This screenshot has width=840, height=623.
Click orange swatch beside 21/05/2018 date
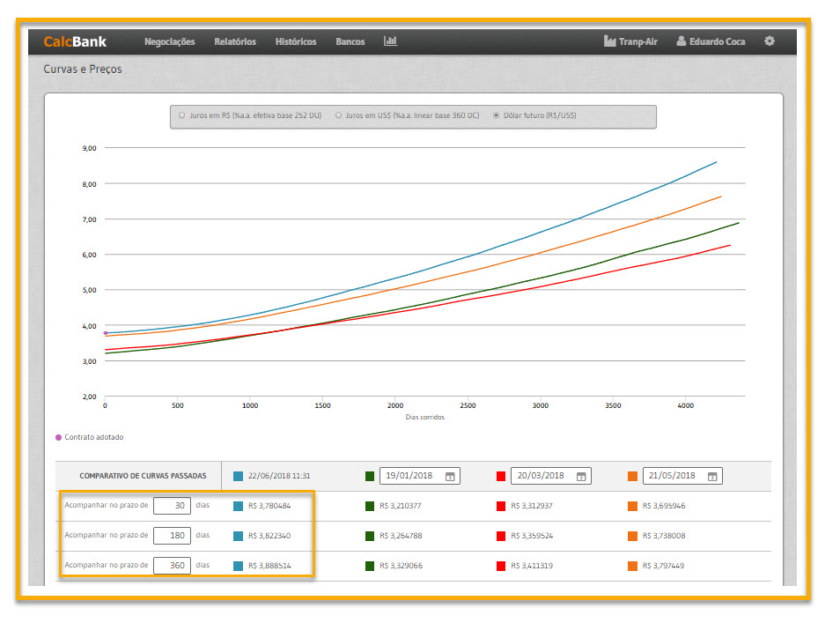633,476
